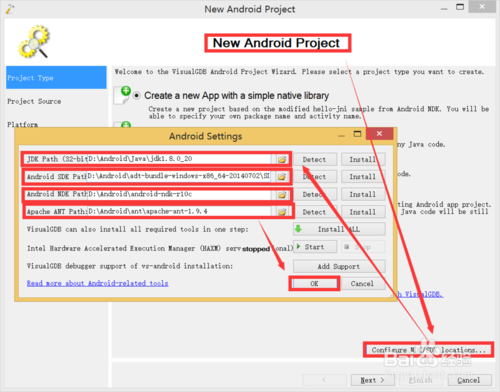Browse for Android NDK Path folder icon

point(282,194)
